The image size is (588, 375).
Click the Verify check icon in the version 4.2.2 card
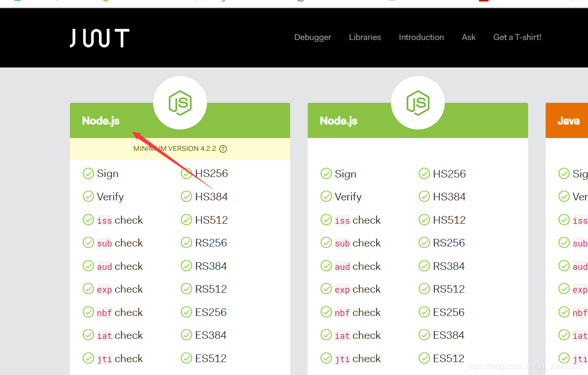(x=88, y=197)
